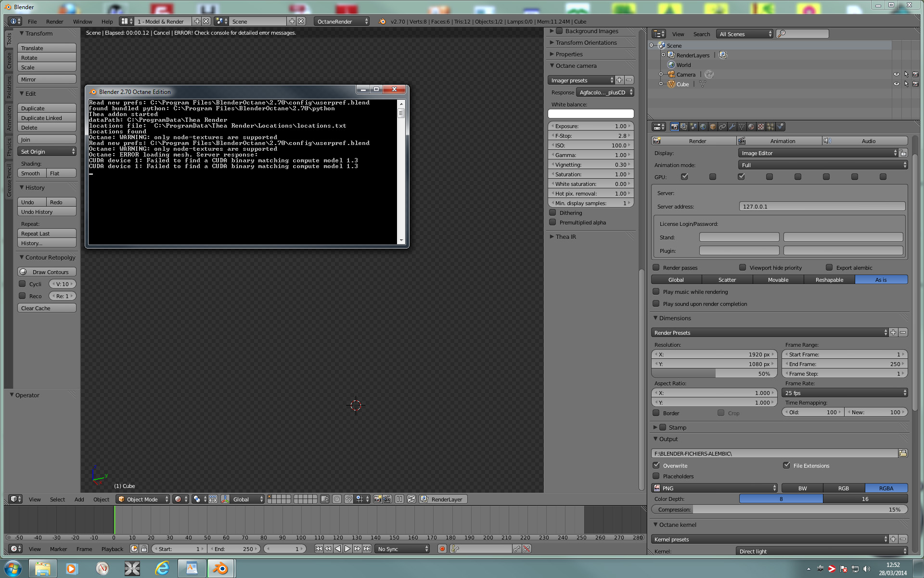Enable the Dithering checkbox
Viewport: 924px width, 578px height.
click(552, 213)
